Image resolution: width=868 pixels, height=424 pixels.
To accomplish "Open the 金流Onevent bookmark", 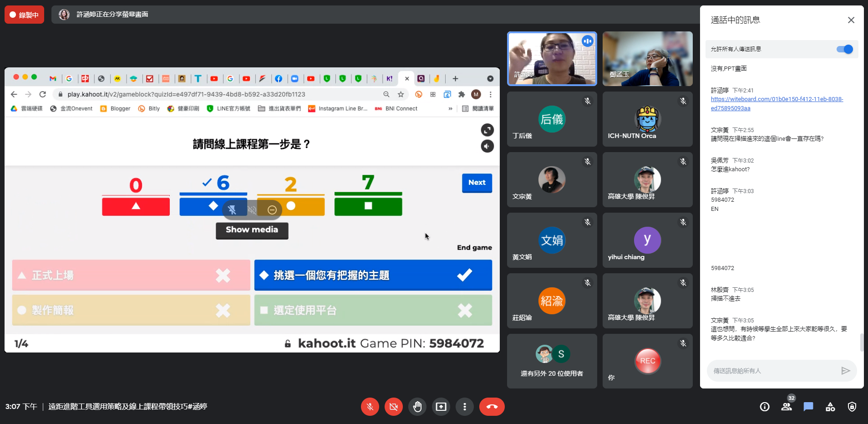I will click(x=71, y=108).
